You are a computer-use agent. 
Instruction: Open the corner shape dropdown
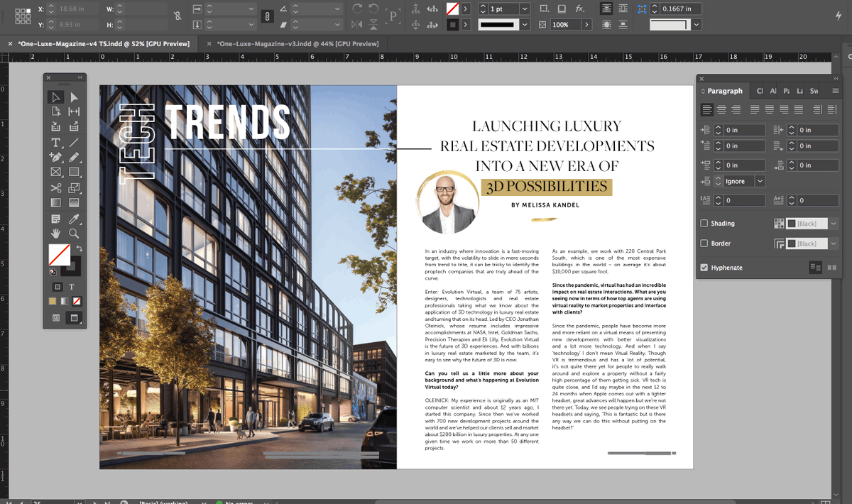(x=697, y=24)
